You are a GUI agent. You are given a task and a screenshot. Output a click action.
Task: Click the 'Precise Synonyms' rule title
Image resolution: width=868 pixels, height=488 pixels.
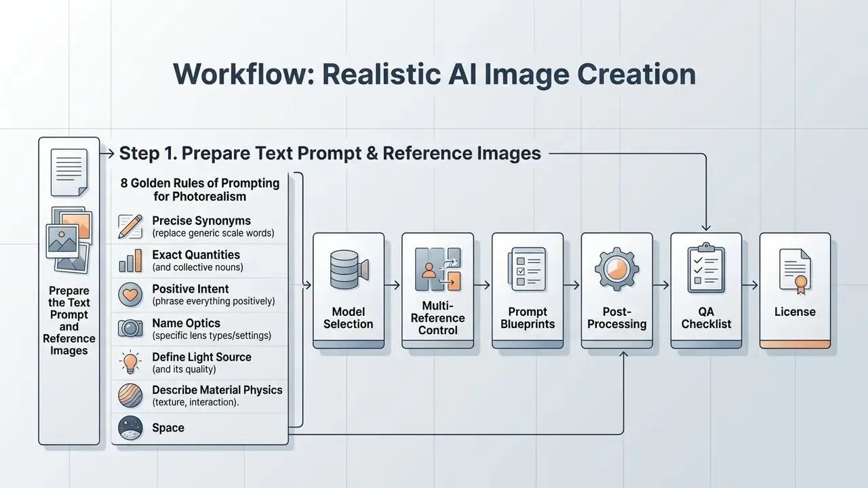201,221
